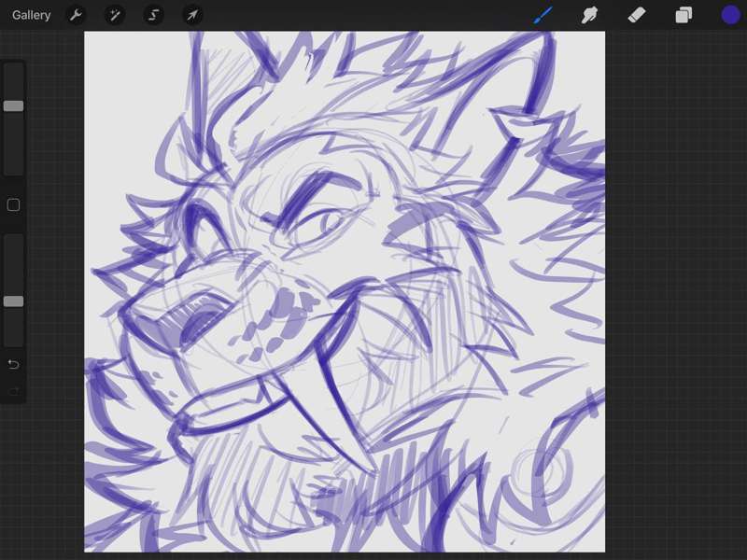The image size is (747, 560).
Task: Open the Adjustments magic wand menu
Action: pyautogui.click(x=115, y=15)
